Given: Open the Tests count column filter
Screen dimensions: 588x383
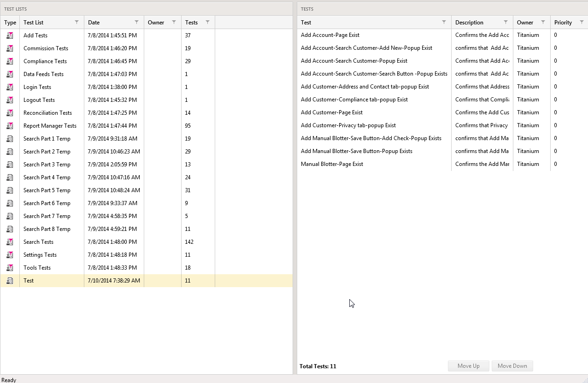Looking at the screenshot, I should 207,22.
